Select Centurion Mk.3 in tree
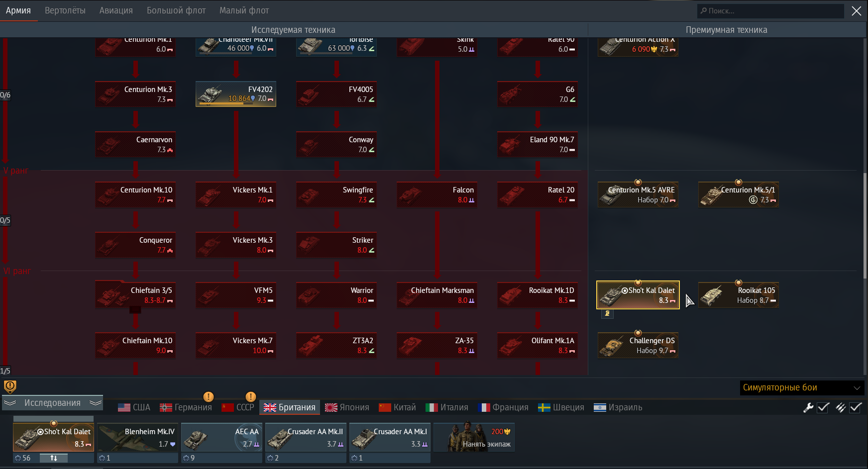Image resolution: width=868 pixels, height=469 pixels. tap(135, 94)
